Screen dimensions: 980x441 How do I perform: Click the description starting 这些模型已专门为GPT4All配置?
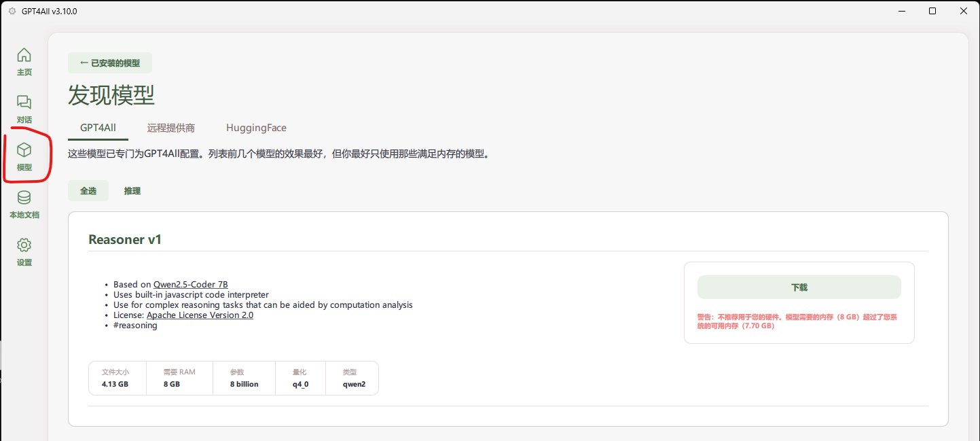pyautogui.click(x=279, y=154)
